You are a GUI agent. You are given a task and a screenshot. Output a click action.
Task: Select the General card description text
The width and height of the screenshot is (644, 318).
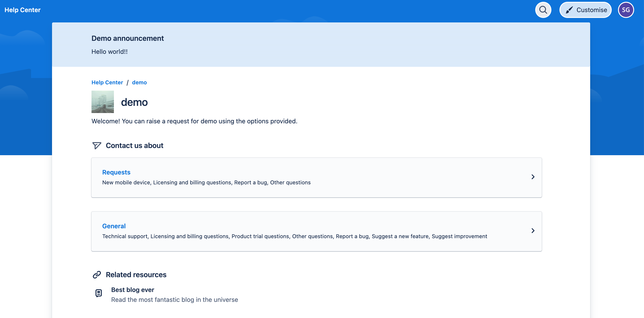(294, 236)
